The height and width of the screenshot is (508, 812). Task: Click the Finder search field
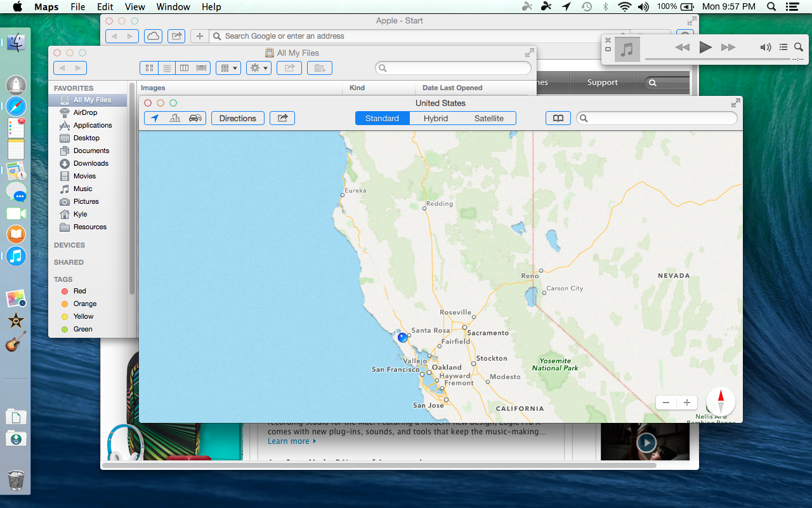coord(453,68)
